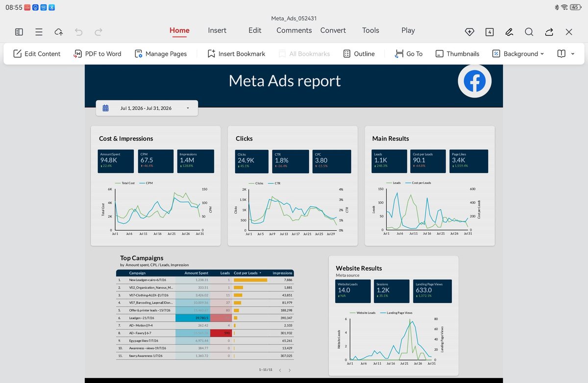Viewport: 588px width, 383px height.
Task: Select the Cost per Leads 90.1 card
Action: [x=428, y=161]
